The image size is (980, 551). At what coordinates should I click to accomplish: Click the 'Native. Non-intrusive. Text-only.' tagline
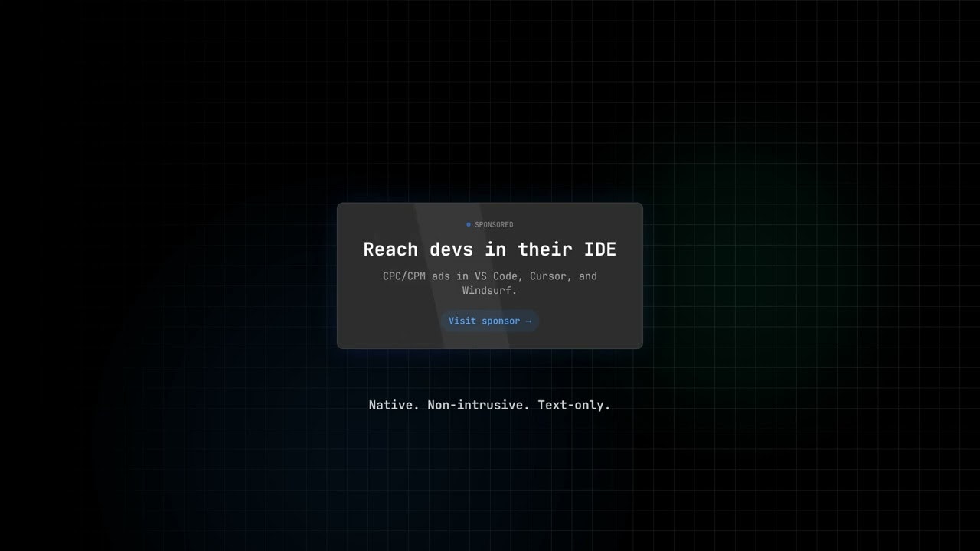(x=490, y=405)
